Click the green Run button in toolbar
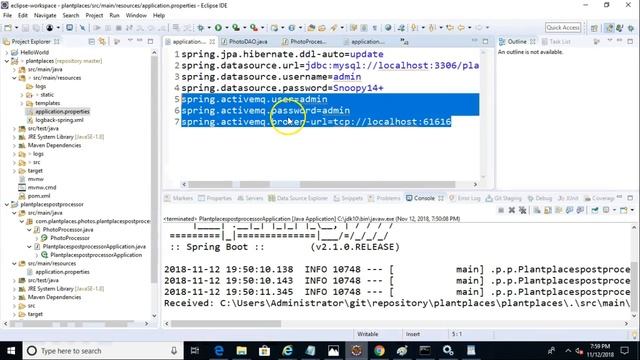The width and height of the screenshot is (640, 360). [218, 28]
